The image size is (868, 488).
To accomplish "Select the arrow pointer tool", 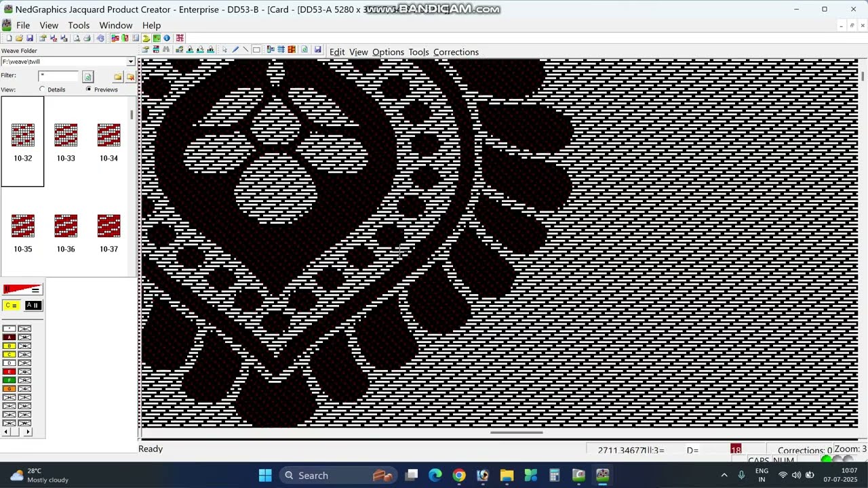I will pos(224,49).
